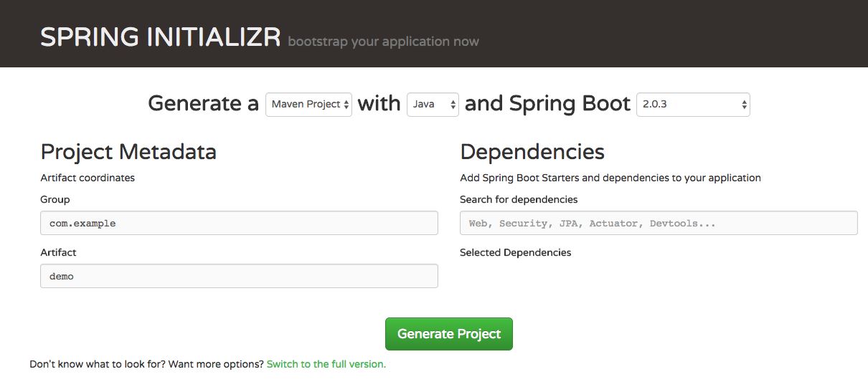Click the SPRING INITIALIZR header title
Image resolution: width=868 pixels, height=387 pixels.
click(160, 37)
